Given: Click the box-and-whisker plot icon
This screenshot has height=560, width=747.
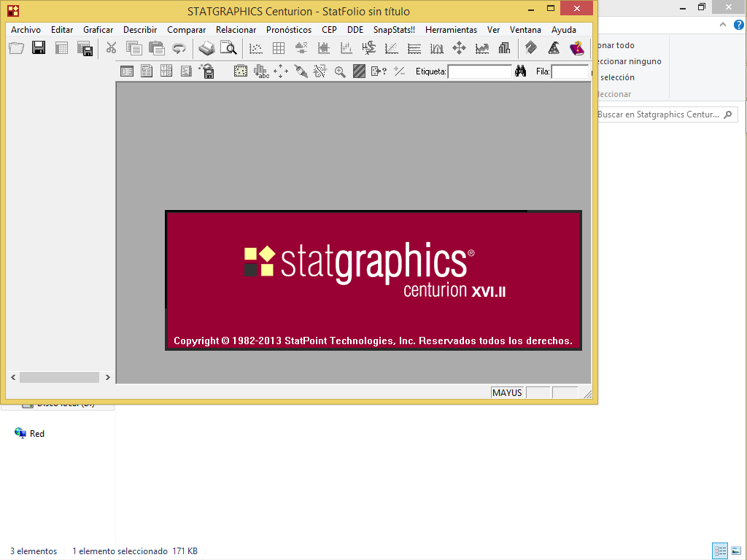Looking at the screenshot, I should pyautogui.click(x=301, y=47).
